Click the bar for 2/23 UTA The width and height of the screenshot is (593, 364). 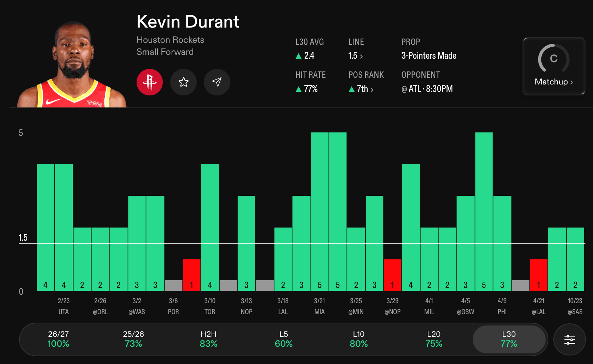tap(64, 228)
